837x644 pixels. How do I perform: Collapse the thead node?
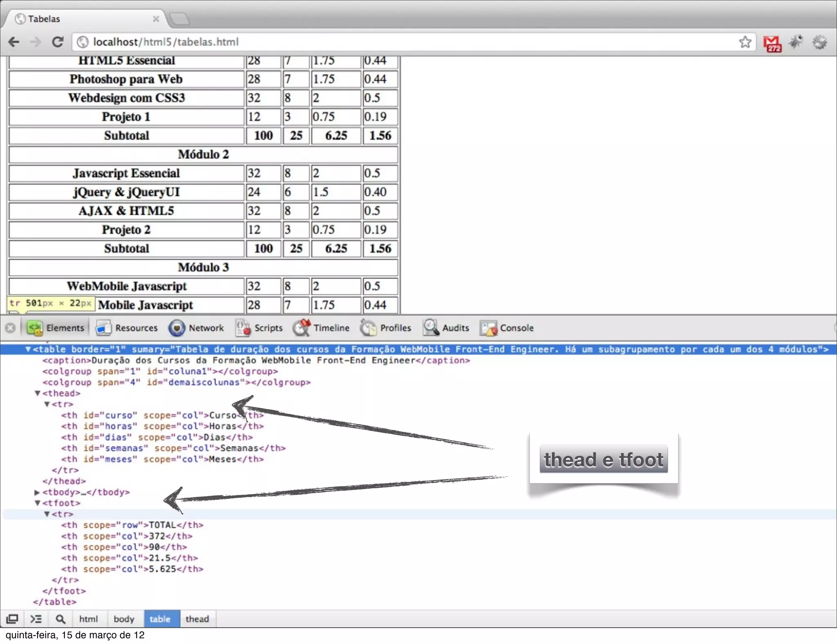tap(37, 394)
